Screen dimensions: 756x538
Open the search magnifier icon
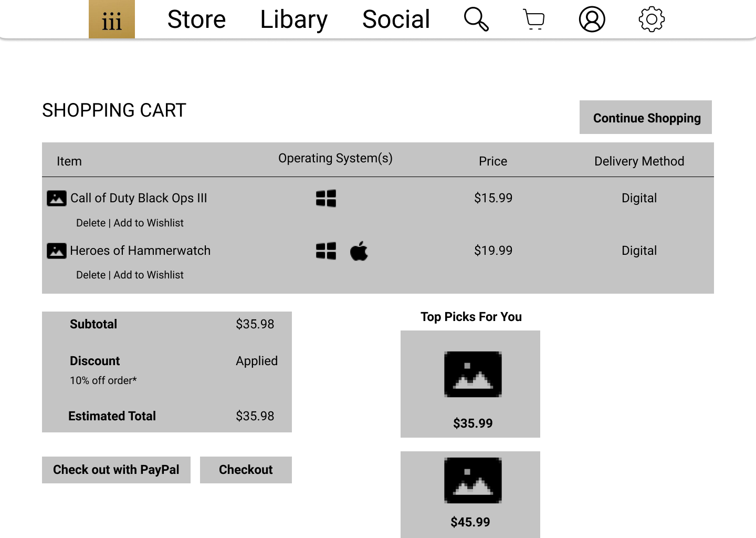pyautogui.click(x=476, y=19)
